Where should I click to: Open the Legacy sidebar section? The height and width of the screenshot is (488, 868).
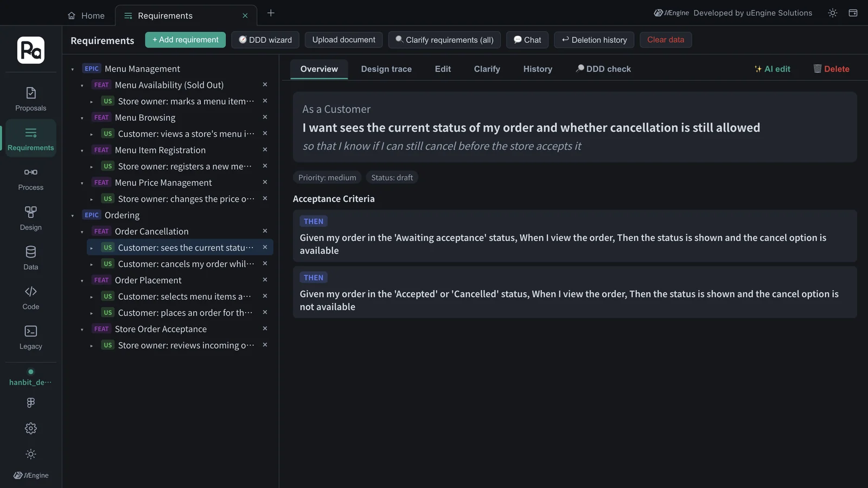coord(31,337)
